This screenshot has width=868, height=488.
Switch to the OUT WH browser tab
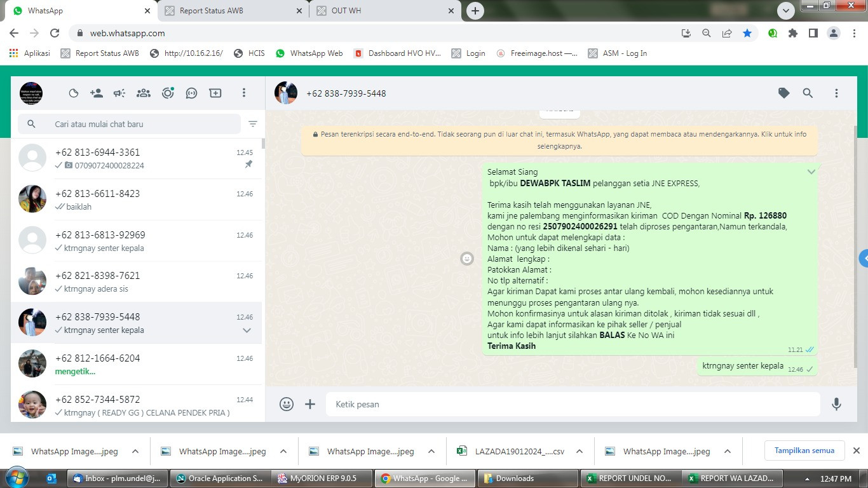click(385, 11)
